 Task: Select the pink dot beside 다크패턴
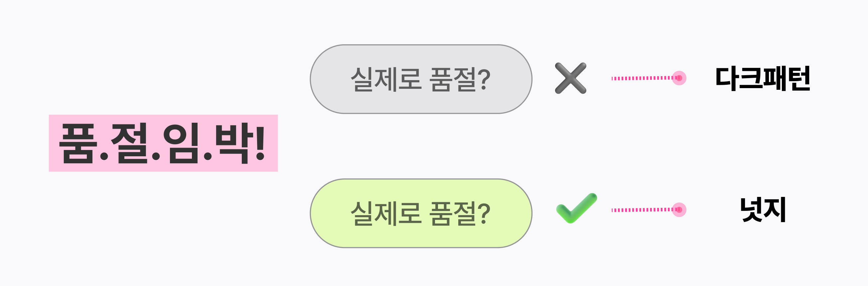point(679,78)
